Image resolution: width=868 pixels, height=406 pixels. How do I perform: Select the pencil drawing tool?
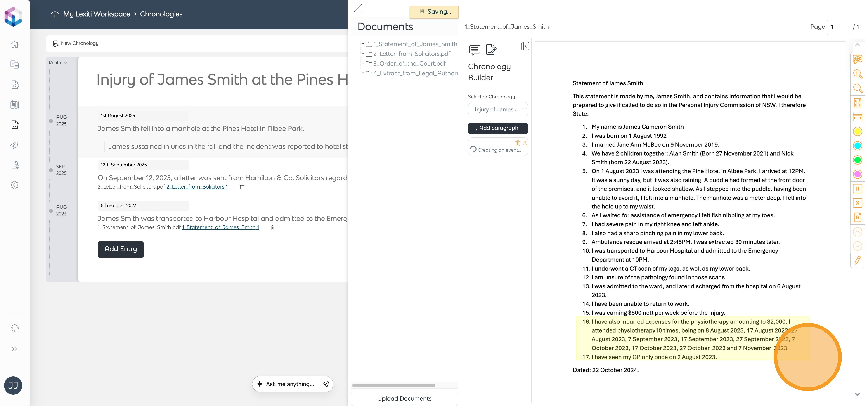pos(857,260)
